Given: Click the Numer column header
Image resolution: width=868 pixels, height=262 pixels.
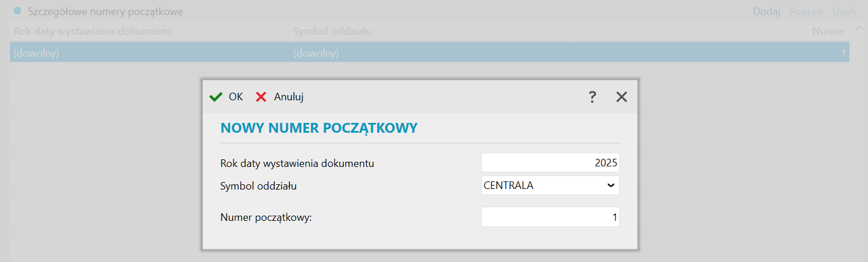Looking at the screenshot, I should [x=827, y=31].
